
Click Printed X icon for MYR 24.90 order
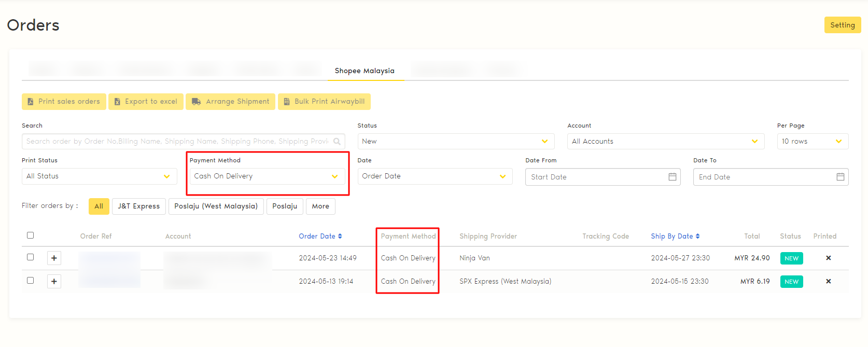pyautogui.click(x=828, y=258)
